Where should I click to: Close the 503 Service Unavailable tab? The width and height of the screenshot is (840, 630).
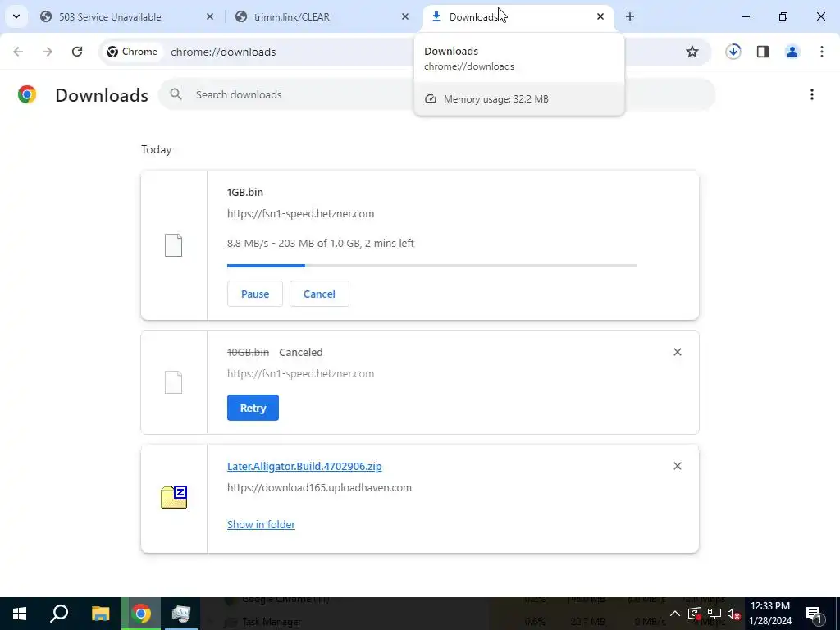(210, 16)
